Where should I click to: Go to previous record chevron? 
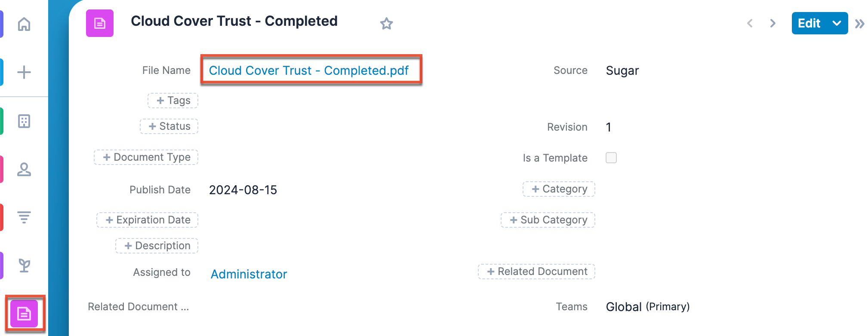click(750, 23)
